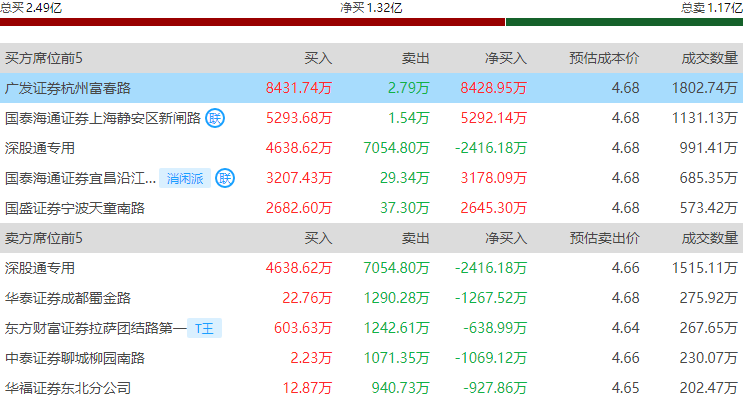
Task: Click the 1515.11万 volume value
Action: pyautogui.click(x=705, y=268)
